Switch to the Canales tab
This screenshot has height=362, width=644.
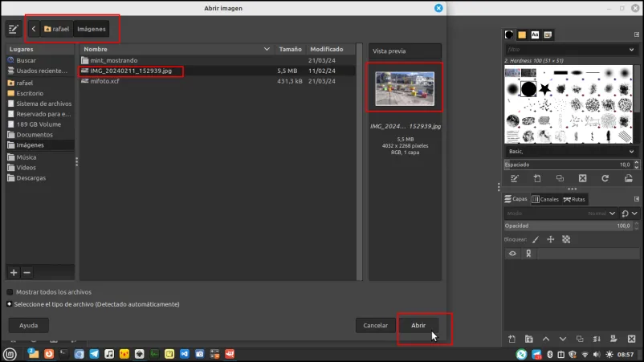pyautogui.click(x=545, y=200)
